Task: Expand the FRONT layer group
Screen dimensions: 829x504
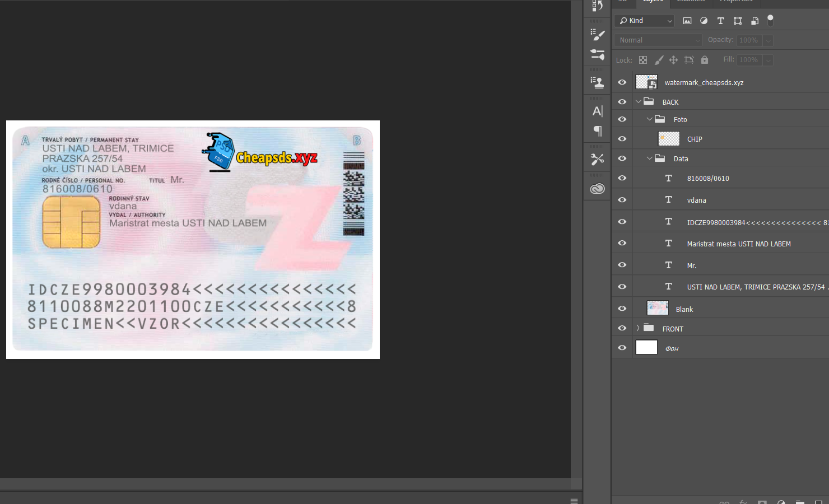Action: coord(638,328)
